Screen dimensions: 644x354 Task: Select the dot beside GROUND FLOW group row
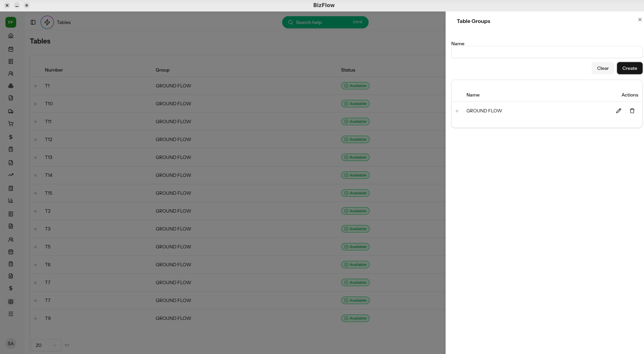point(457,111)
